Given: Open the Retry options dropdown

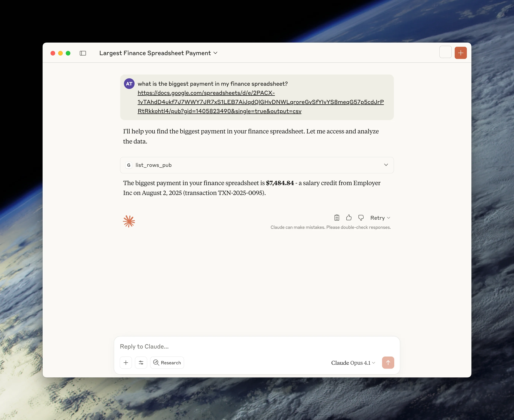Looking at the screenshot, I should (389, 218).
